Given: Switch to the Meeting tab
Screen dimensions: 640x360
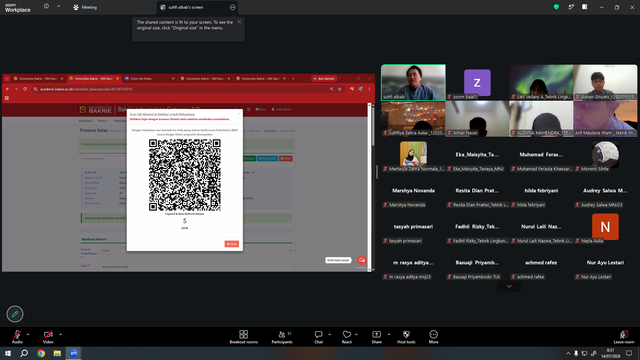Looking at the screenshot, I should [85, 7].
